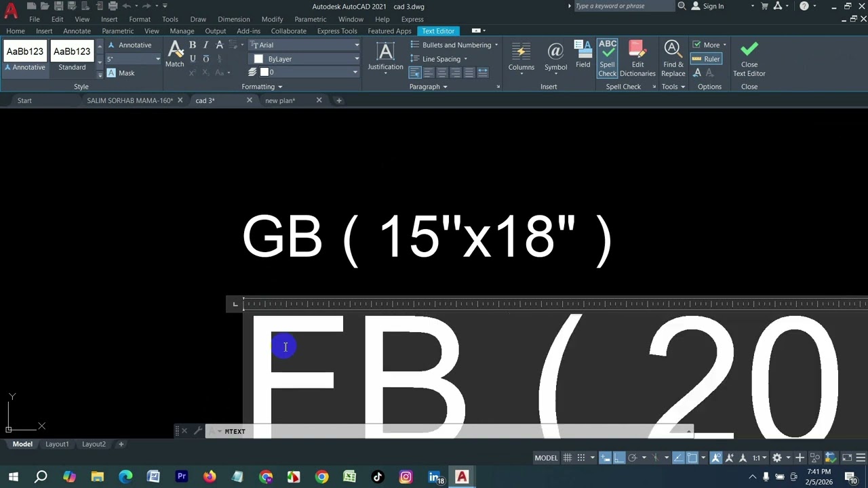Toggle drawing grid display in status bar
The image size is (868, 488).
(x=568, y=458)
